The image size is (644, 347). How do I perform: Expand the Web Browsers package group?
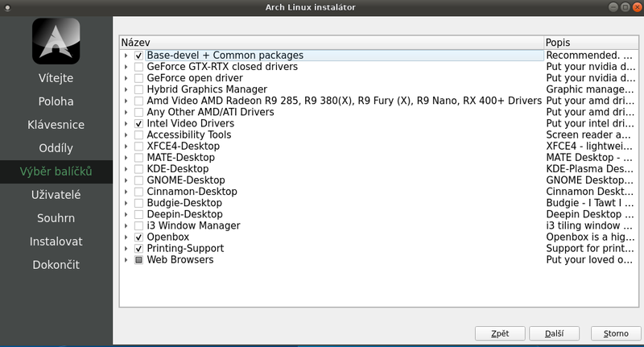coord(126,260)
